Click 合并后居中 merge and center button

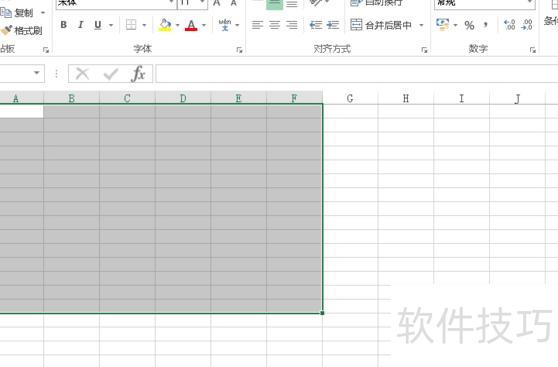click(x=381, y=25)
